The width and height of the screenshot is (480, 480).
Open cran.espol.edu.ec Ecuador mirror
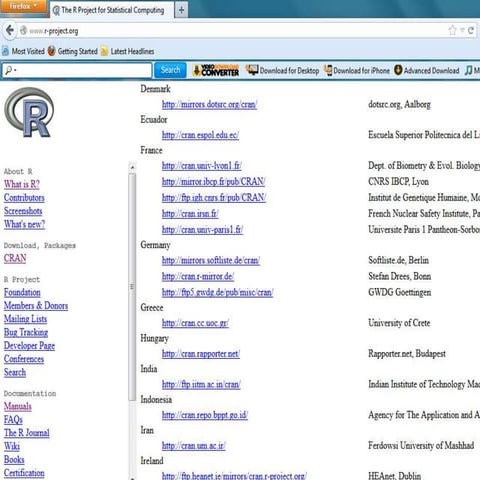pos(200,135)
